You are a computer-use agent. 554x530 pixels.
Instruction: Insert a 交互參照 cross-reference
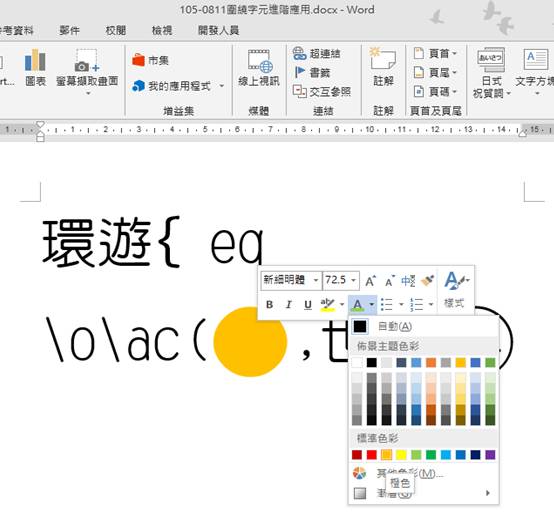point(322,92)
